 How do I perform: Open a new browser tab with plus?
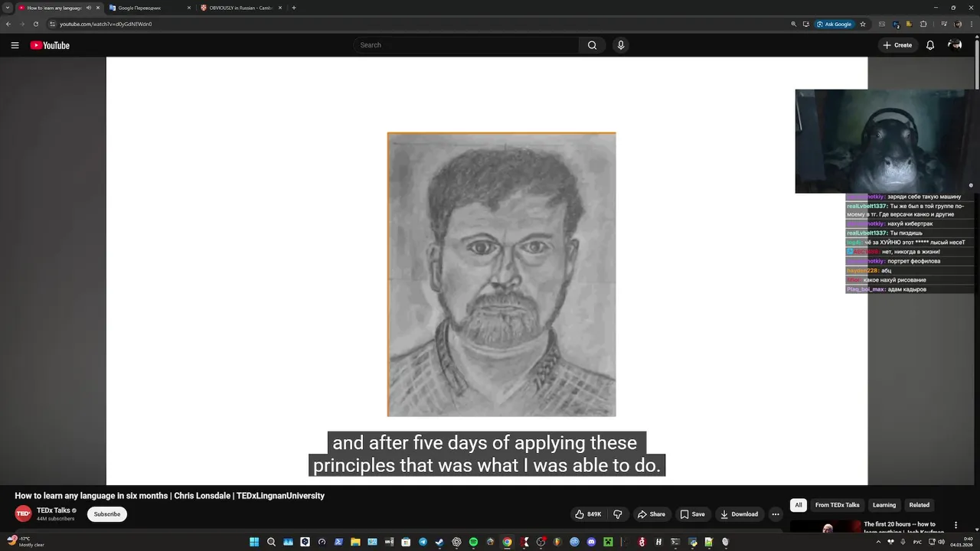294,8
